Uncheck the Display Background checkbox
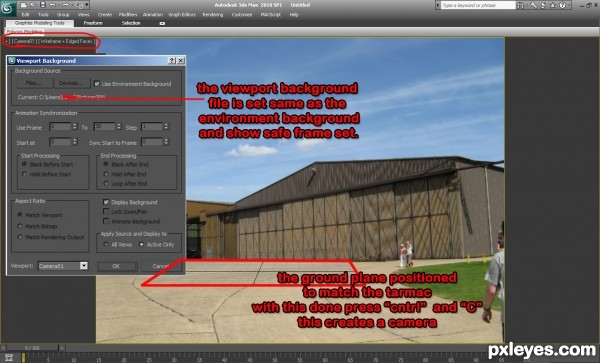 point(106,202)
